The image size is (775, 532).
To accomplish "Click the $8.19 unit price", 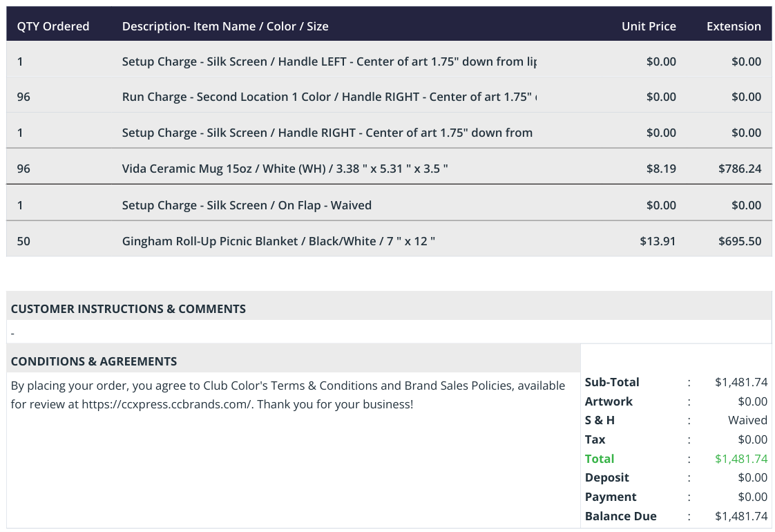I will pos(661,169).
